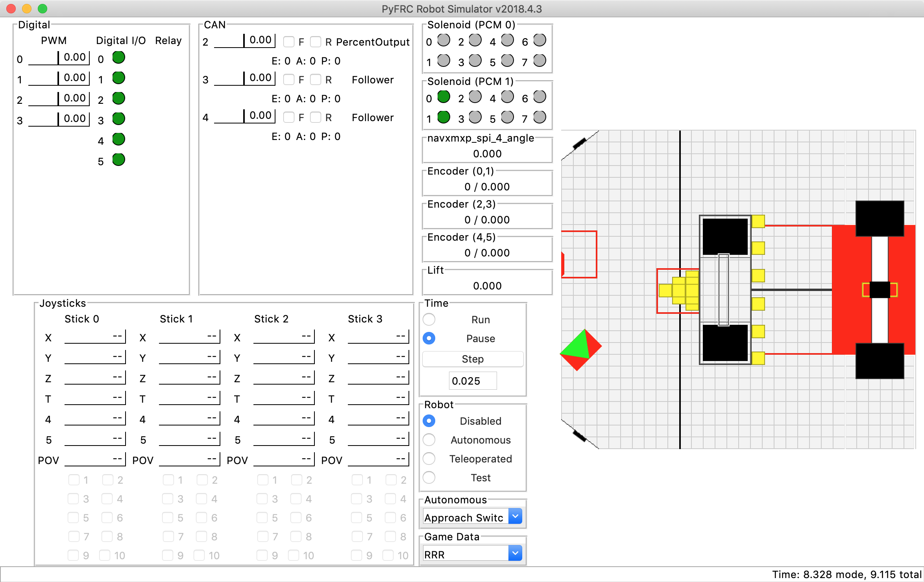
Task: Check reverse limit R for CAN 4
Action: click(316, 117)
